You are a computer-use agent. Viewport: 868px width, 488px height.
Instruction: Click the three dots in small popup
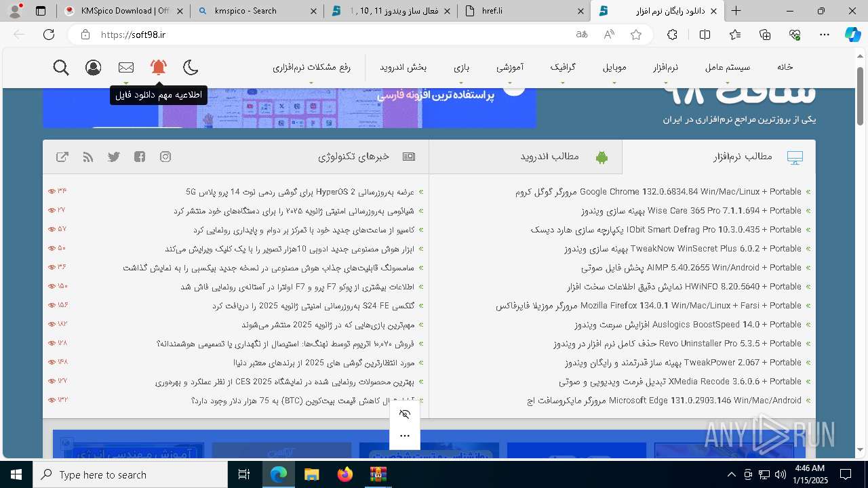[405, 436]
